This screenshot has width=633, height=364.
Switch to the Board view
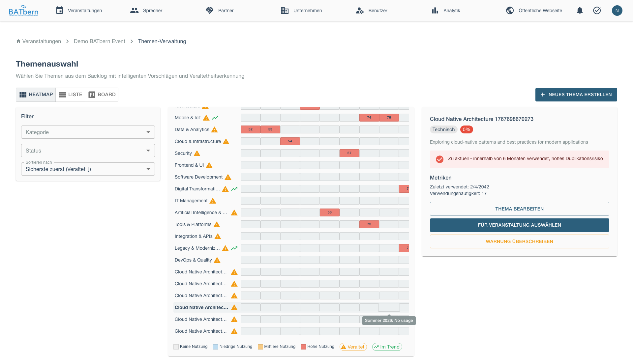(102, 95)
